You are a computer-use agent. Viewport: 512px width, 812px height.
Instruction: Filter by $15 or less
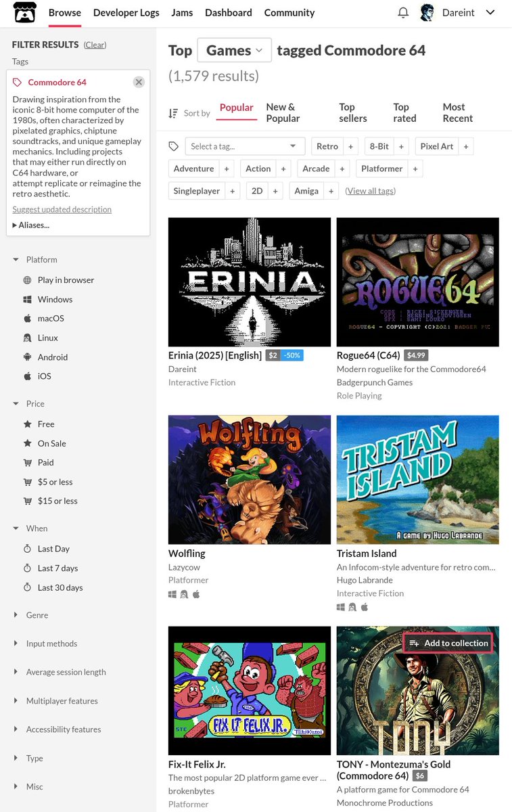(50, 501)
